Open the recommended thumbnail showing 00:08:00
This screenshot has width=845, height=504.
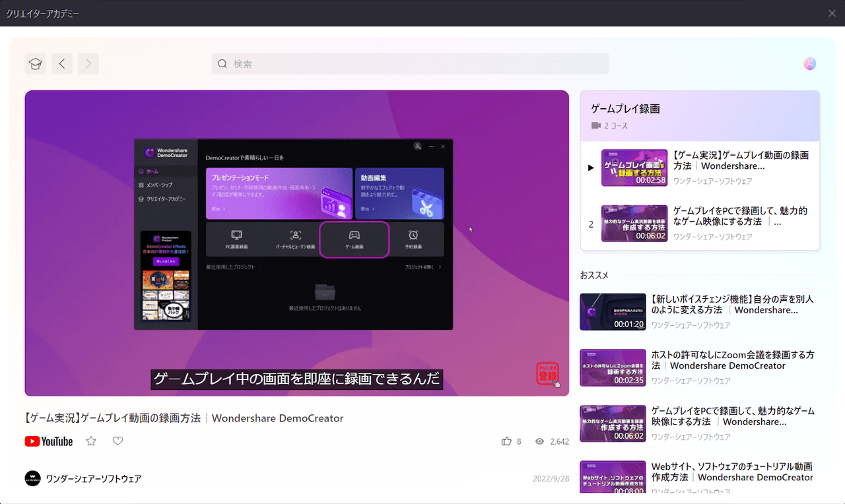[613, 477]
